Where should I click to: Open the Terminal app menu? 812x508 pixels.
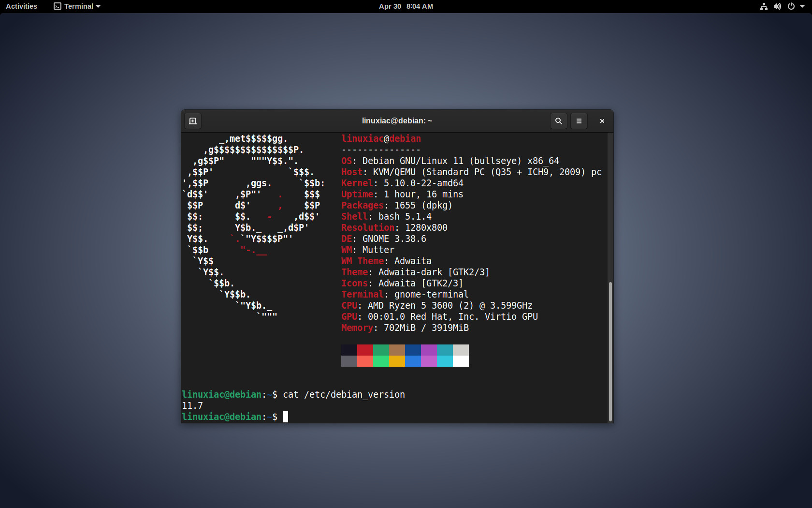point(77,6)
